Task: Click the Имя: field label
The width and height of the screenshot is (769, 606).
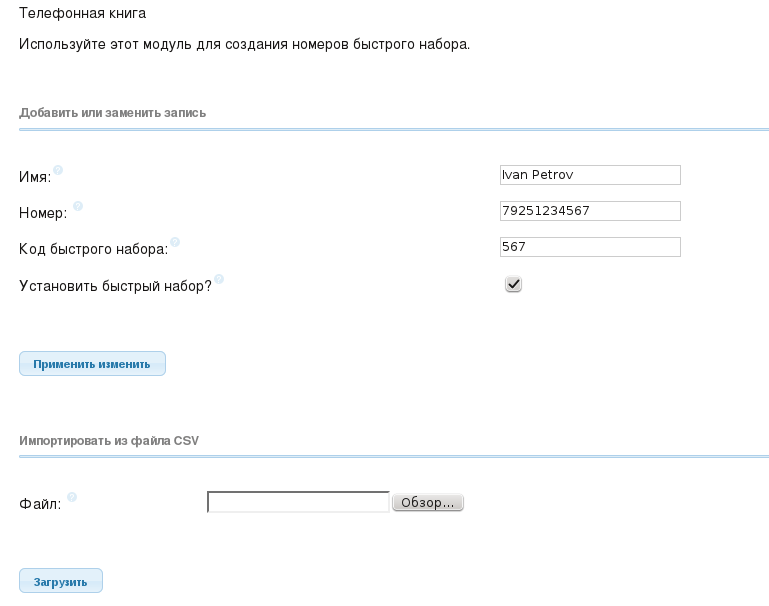Action: pyautogui.click(x=35, y=177)
